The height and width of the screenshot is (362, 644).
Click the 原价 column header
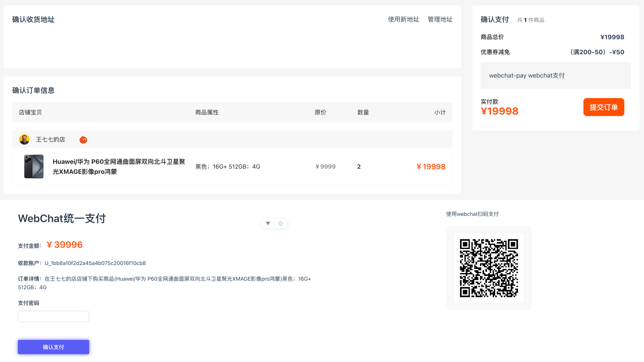[320, 112]
